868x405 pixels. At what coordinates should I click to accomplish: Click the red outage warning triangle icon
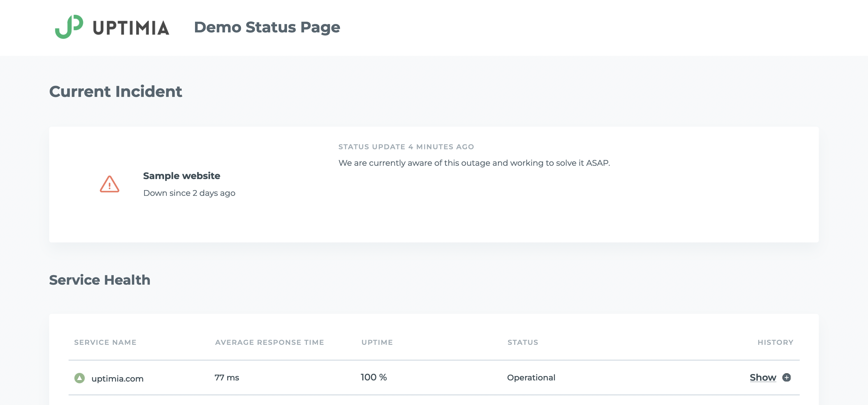click(x=109, y=184)
